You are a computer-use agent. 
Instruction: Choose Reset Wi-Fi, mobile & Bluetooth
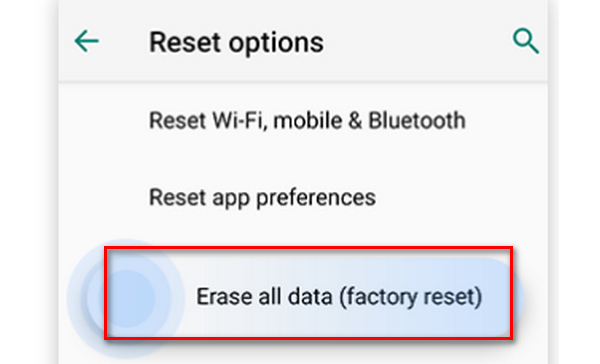tap(307, 121)
